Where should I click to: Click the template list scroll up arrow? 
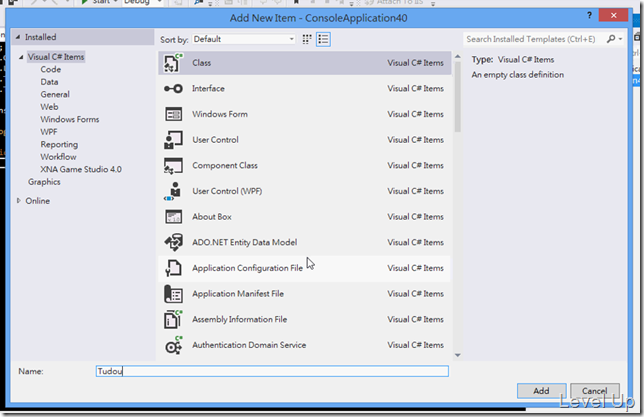458,56
